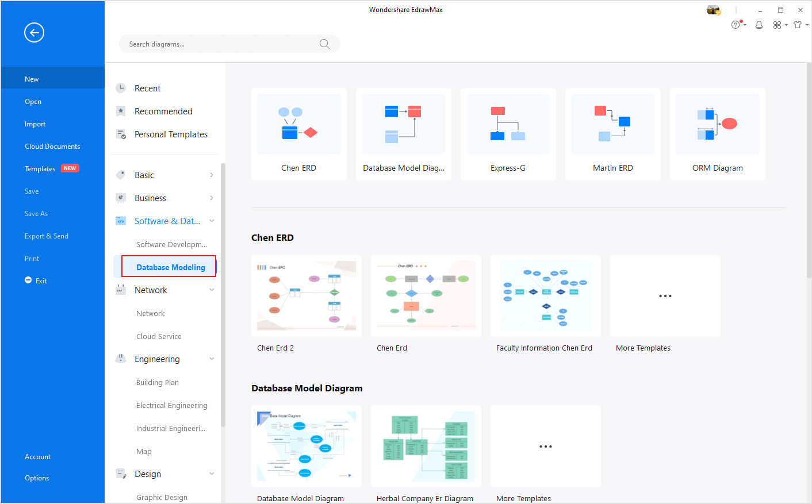The height and width of the screenshot is (504, 812).
Task: Open the help question mark icon
Action: (736, 25)
